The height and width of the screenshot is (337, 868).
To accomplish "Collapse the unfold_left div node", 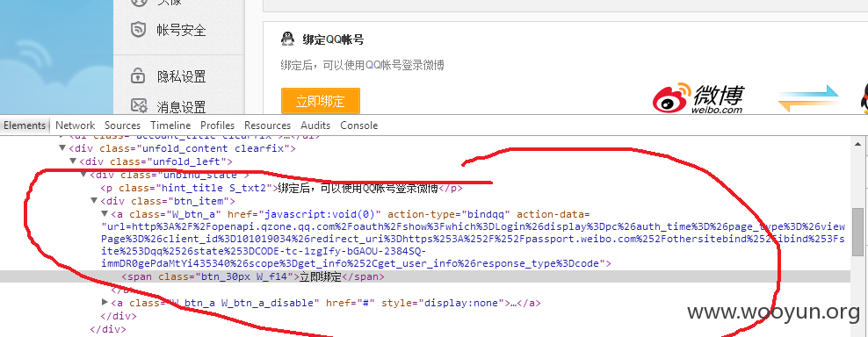I will tap(73, 161).
